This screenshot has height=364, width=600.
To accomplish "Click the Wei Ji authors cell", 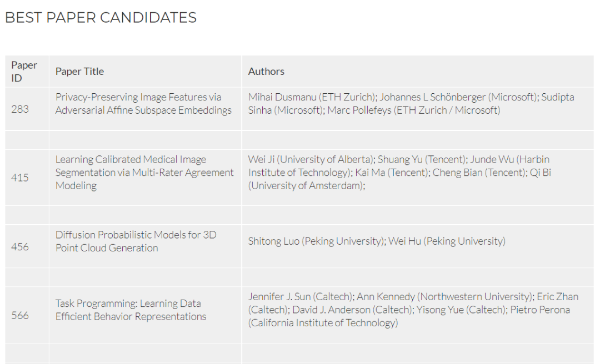I will (417, 178).
